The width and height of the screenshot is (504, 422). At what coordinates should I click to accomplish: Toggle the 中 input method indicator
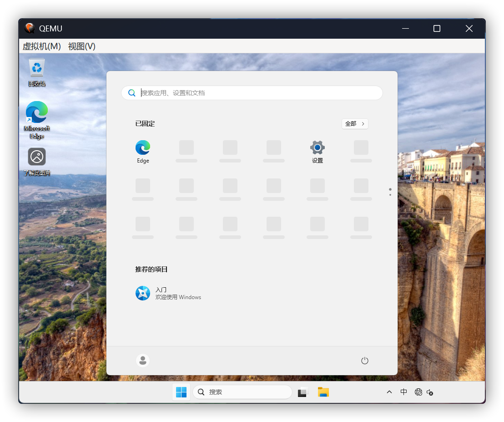(403, 392)
